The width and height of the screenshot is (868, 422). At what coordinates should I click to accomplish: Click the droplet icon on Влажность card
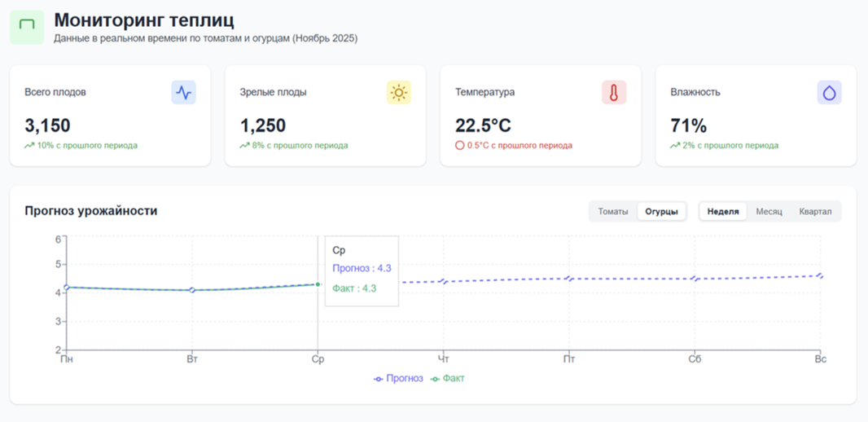[829, 93]
